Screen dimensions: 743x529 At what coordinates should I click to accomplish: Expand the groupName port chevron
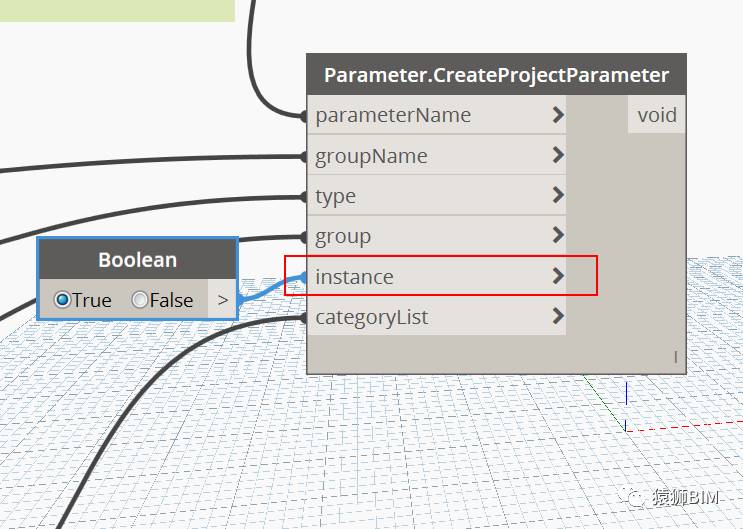tap(558, 155)
